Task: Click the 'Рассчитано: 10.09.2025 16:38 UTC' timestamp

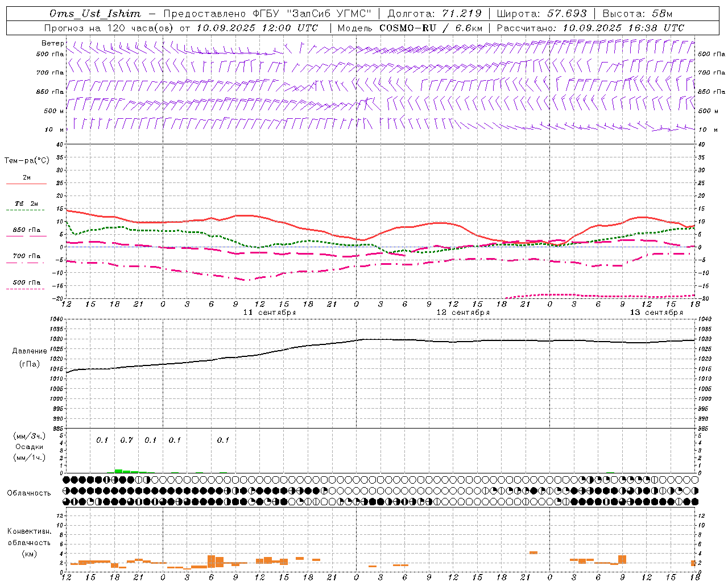Action: (x=590, y=28)
